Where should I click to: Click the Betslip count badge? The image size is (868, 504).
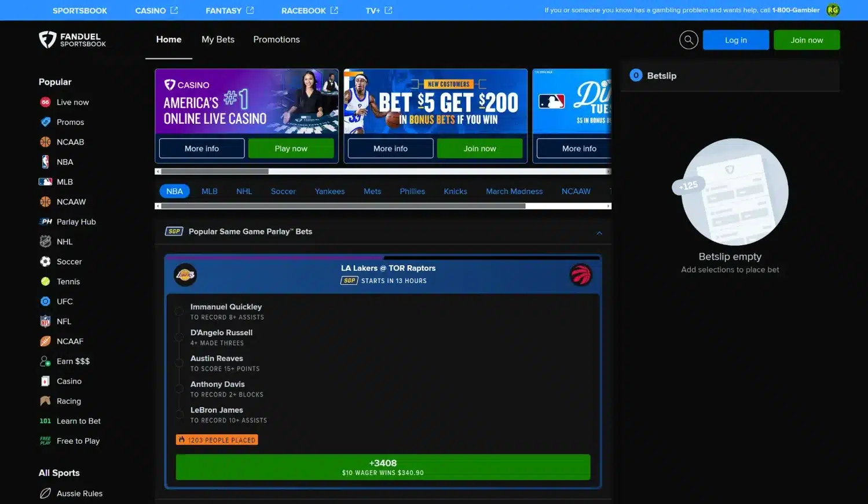click(x=636, y=75)
